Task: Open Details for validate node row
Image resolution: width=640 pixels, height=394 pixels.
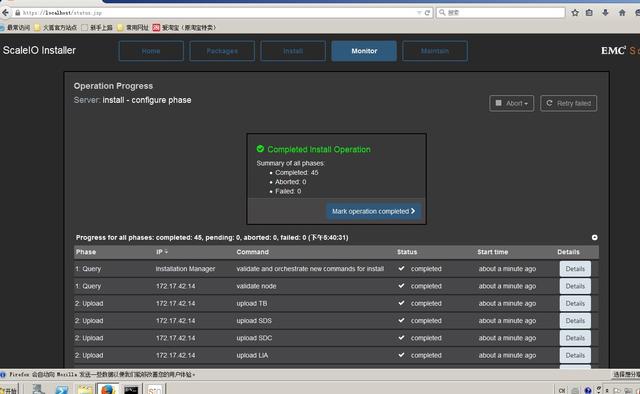Action: coord(575,286)
